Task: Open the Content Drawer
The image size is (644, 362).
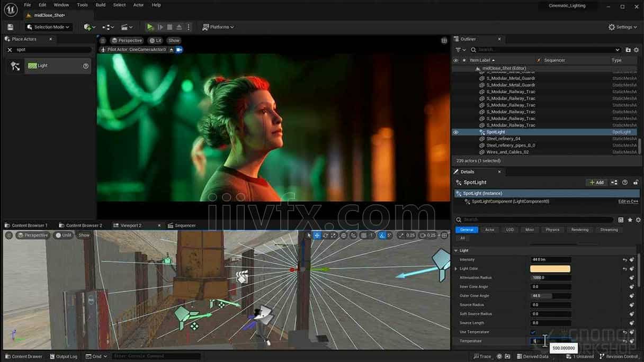Action: click(x=23, y=357)
